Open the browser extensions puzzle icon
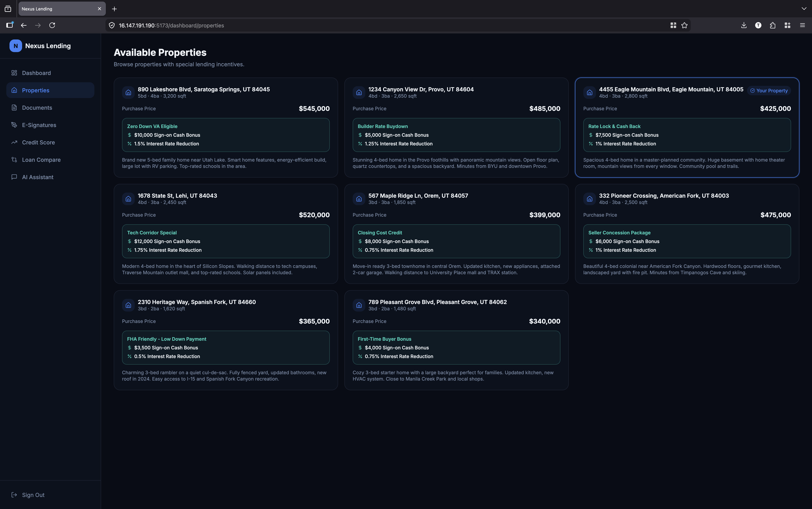 (x=772, y=25)
